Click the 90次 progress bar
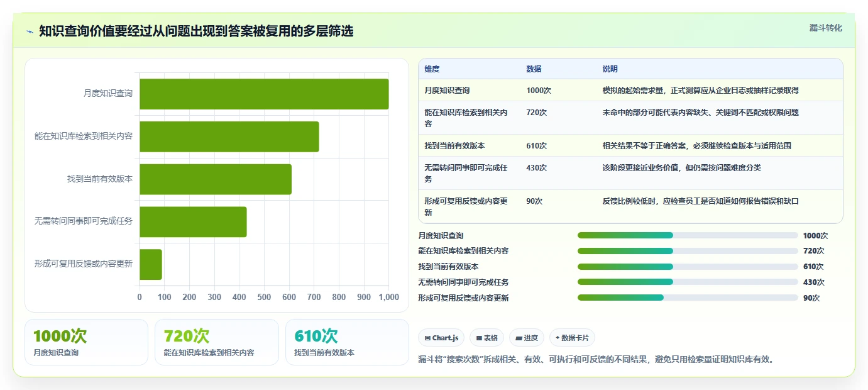This screenshot has width=868, height=390. [x=688, y=298]
